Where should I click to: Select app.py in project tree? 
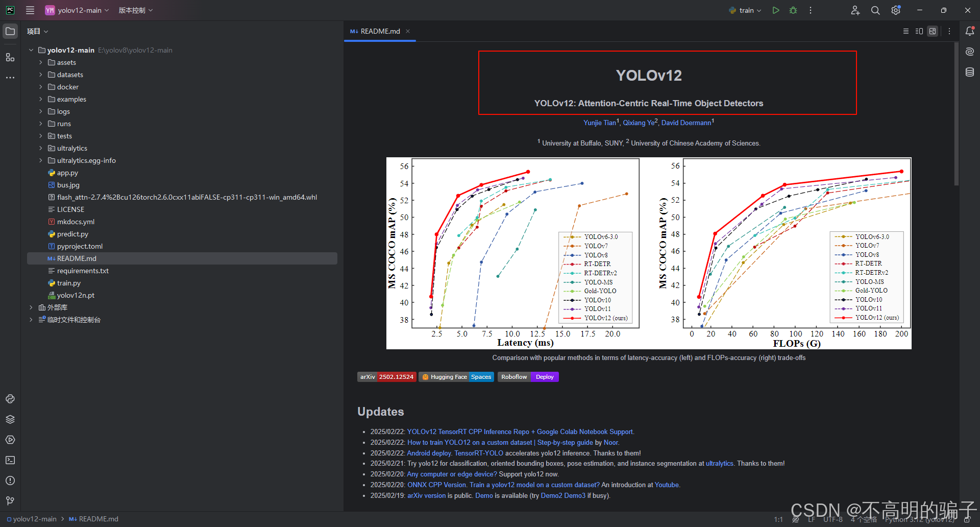coord(67,173)
